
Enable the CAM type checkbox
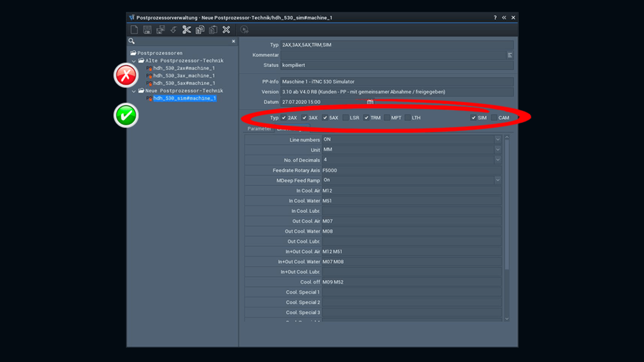494,118
